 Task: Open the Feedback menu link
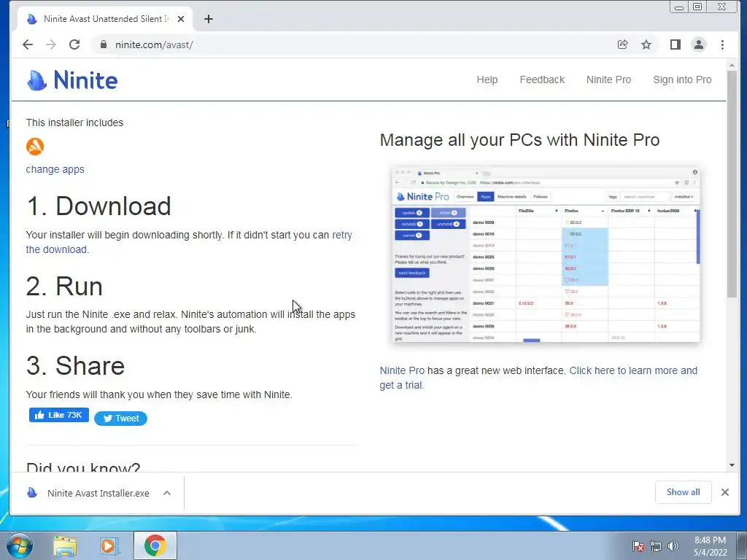(x=542, y=79)
